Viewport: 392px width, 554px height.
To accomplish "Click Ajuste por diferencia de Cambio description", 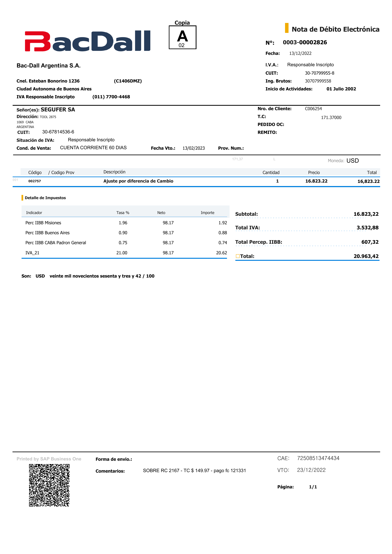I will (x=138, y=181).
